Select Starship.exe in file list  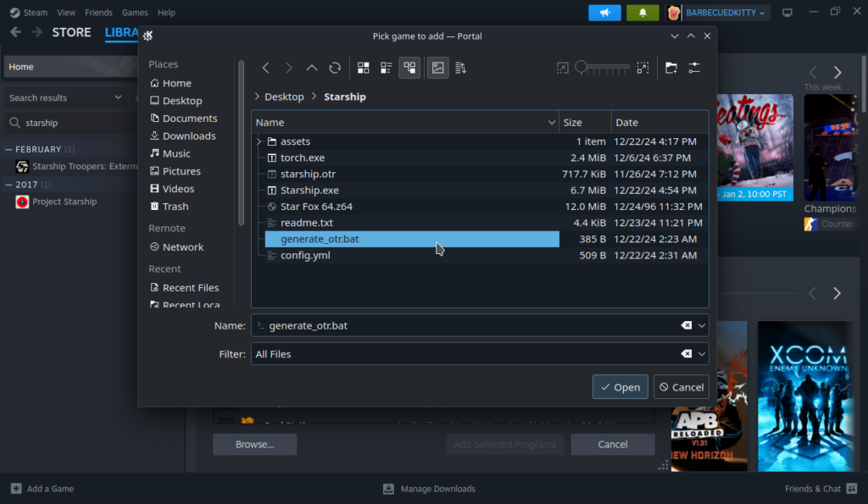309,191
